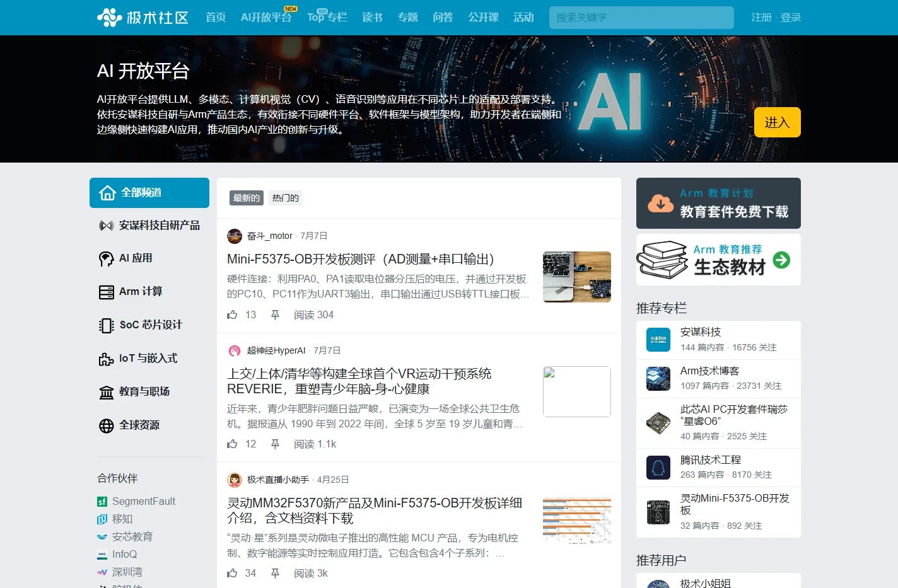Switch to the 热门的 tab
The height and width of the screenshot is (588, 898).
click(x=286, y=198)
